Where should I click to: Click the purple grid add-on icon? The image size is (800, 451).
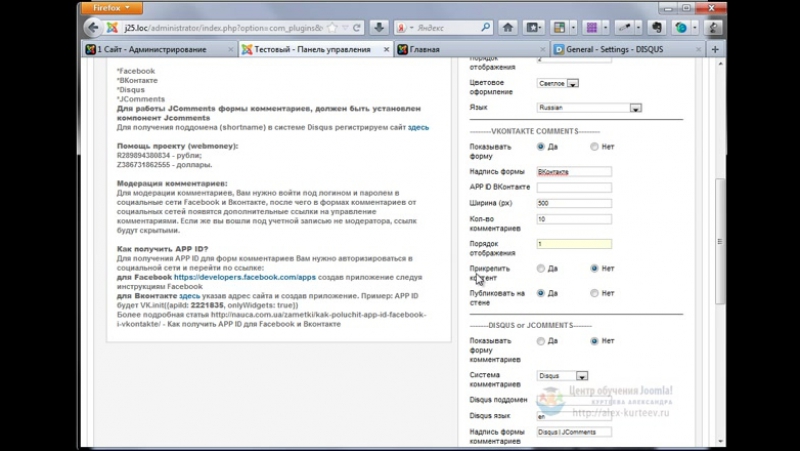(x=592, y=28)
